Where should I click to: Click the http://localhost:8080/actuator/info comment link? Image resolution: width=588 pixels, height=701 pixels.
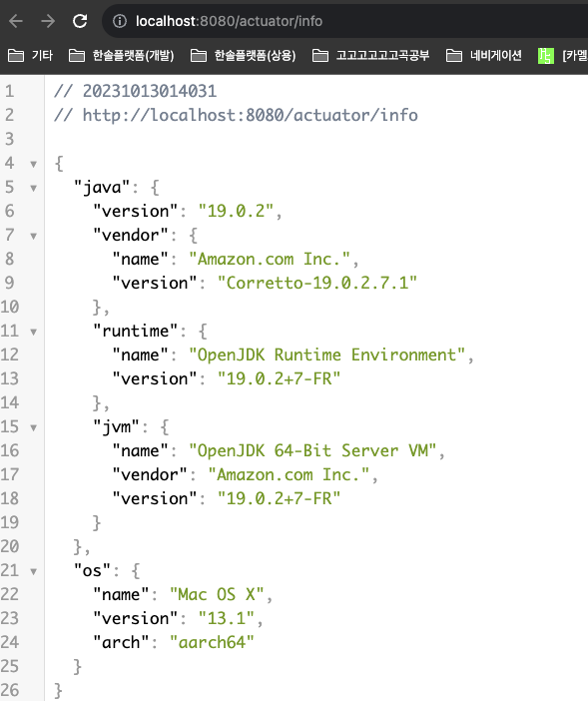(x=251, y=116)
